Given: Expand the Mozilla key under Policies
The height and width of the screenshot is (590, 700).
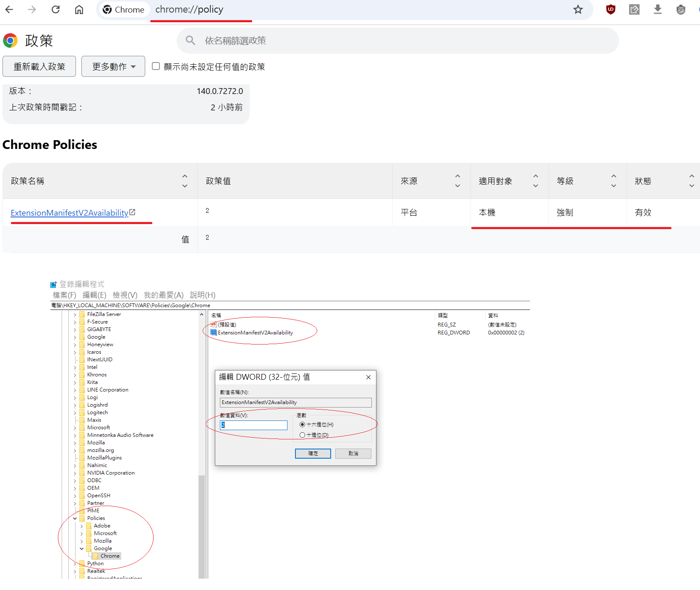Looking at the screenshot, I should [82, 541].
